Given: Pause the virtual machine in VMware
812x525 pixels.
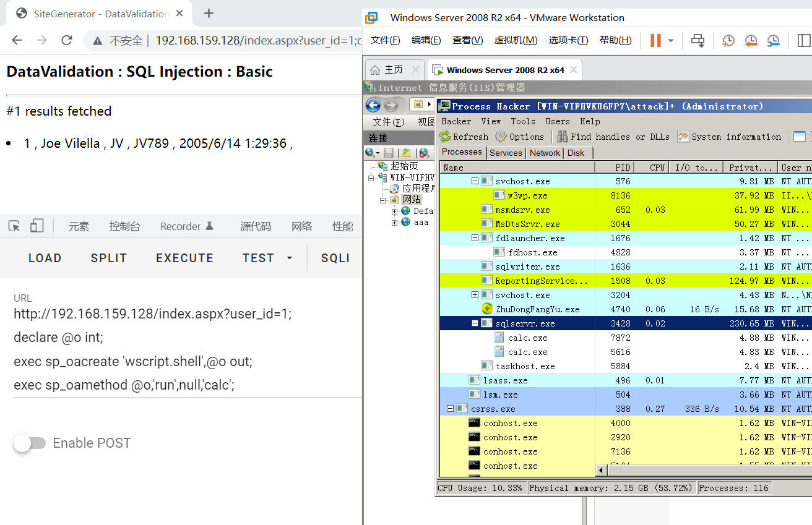Looking at the screenshot, I should point(655,40).
